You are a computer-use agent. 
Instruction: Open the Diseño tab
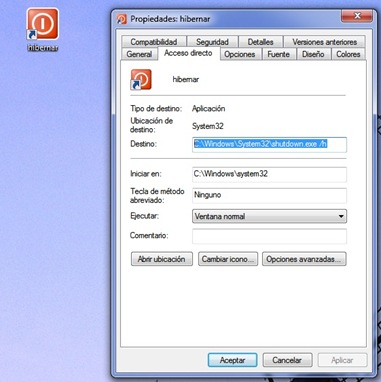313,54
